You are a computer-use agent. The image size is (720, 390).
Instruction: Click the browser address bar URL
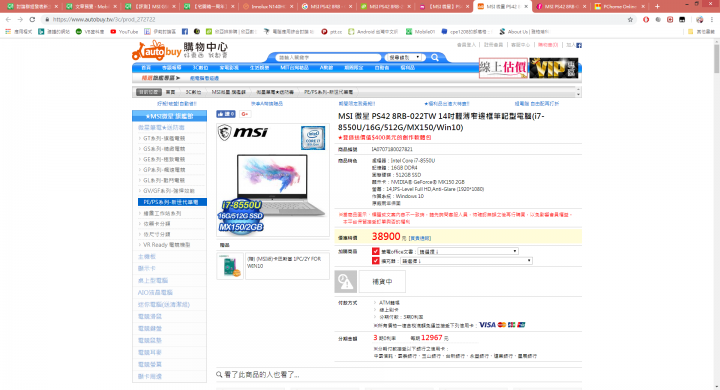tap(104, 19)
